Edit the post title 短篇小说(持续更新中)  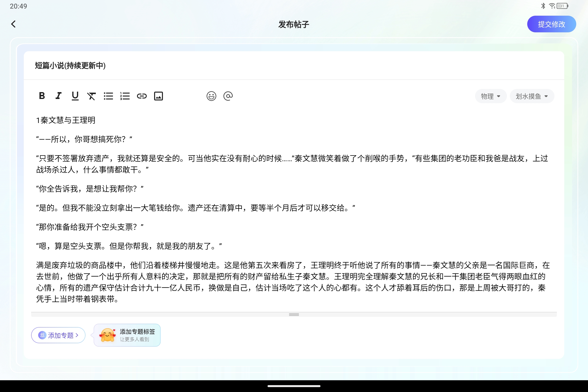[x=70, y=66]
